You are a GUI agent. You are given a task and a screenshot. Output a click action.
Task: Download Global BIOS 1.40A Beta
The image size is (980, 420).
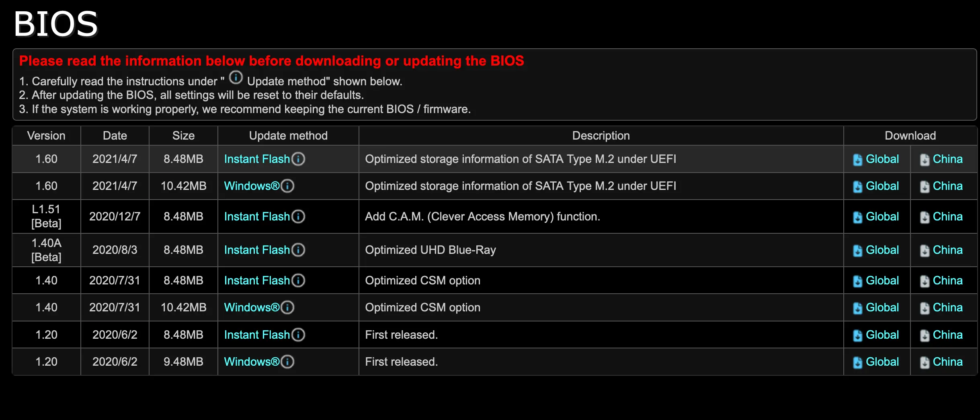(x=882, y=250)
